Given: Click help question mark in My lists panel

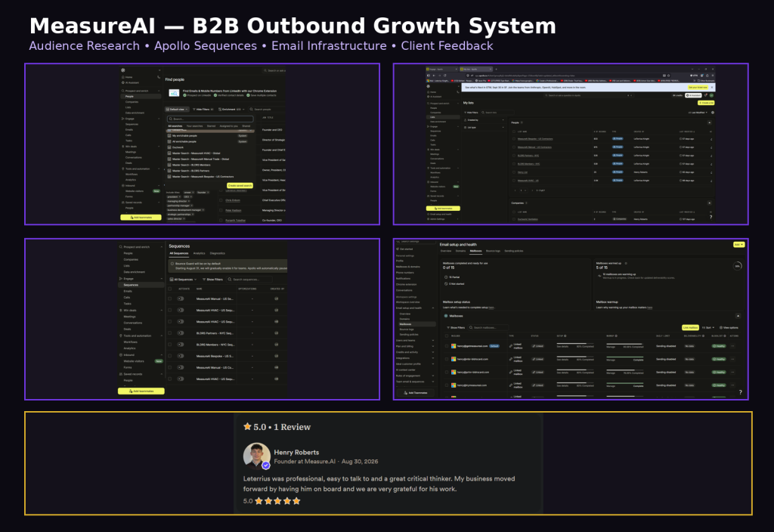Looking at the screenshot, I should (711, 217).
